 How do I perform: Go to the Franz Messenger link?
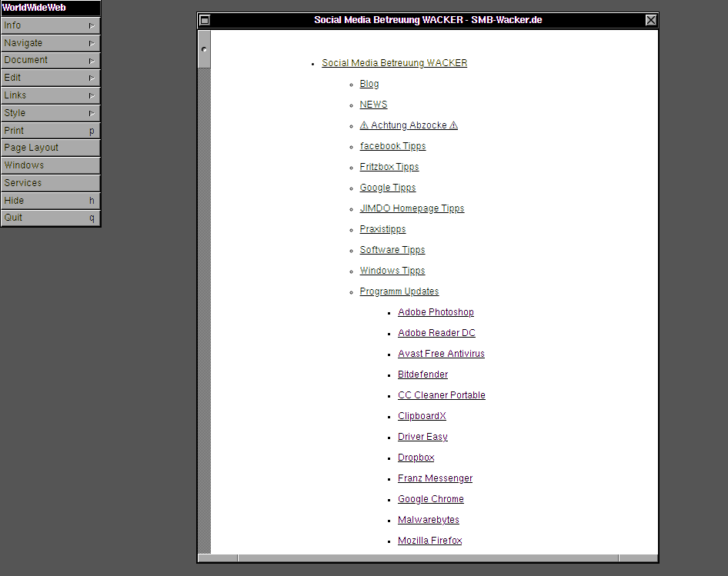pos(435,478)
